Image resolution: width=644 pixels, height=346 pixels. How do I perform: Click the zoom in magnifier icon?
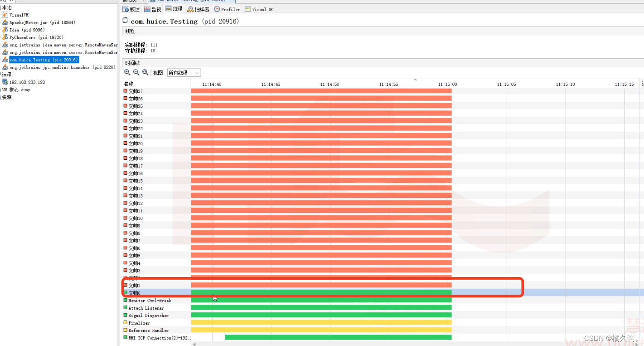[x=127, y=72]
